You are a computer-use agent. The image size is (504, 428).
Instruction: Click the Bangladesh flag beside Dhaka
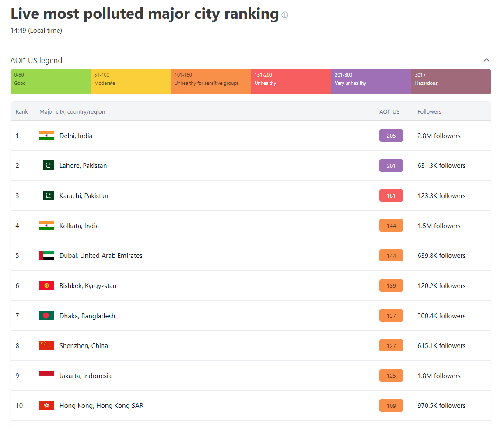pos(46,316)
